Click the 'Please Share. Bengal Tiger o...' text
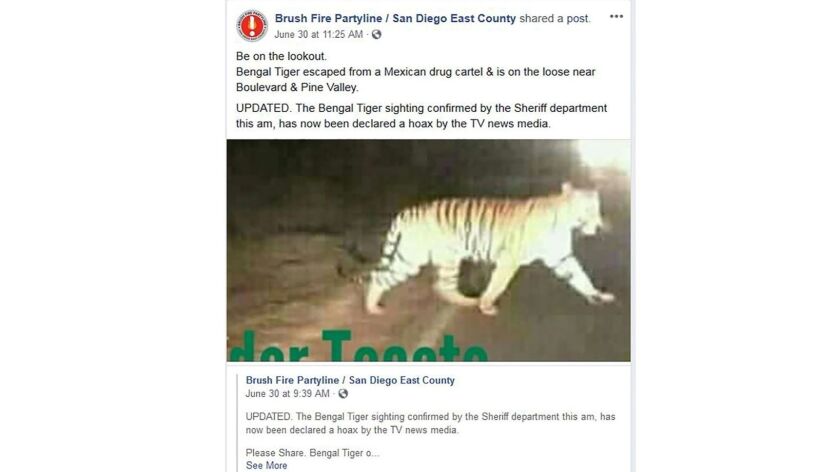The image size is (840, 472). 312,453
